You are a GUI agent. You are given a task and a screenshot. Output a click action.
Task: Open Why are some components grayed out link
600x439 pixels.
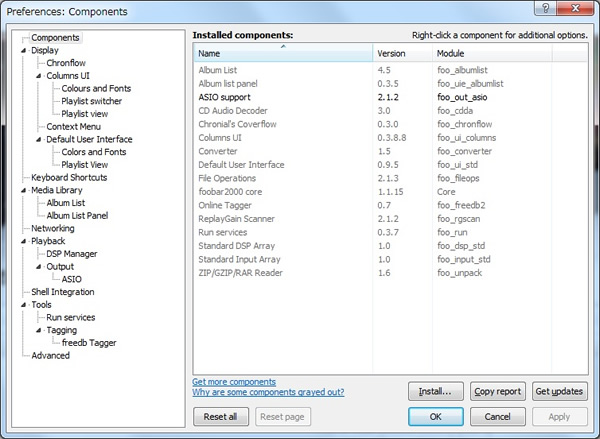pyautogui.click(x=268, y=392)
